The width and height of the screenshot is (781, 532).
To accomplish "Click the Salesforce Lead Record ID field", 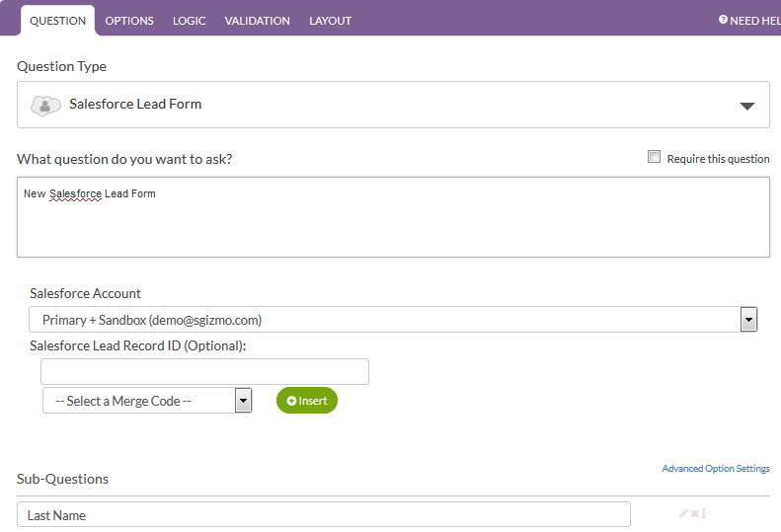I will (204, 372).
